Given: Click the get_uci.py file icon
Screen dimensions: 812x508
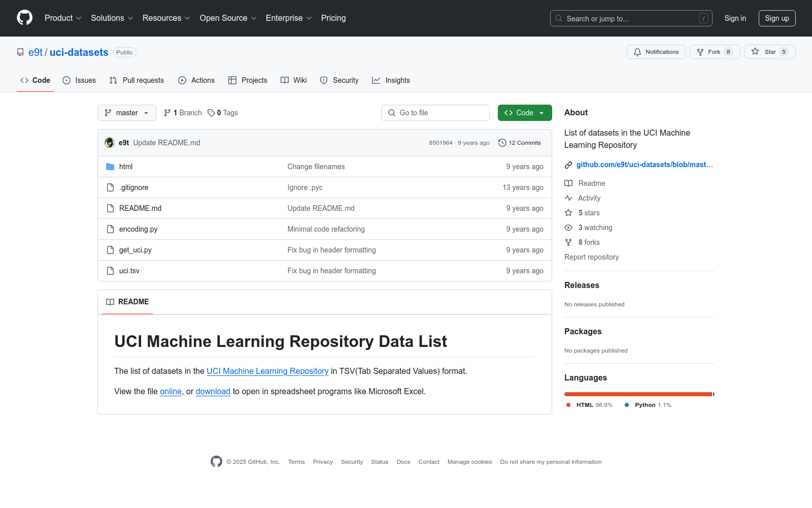Looking at the screenshot, I should (110, 250).
